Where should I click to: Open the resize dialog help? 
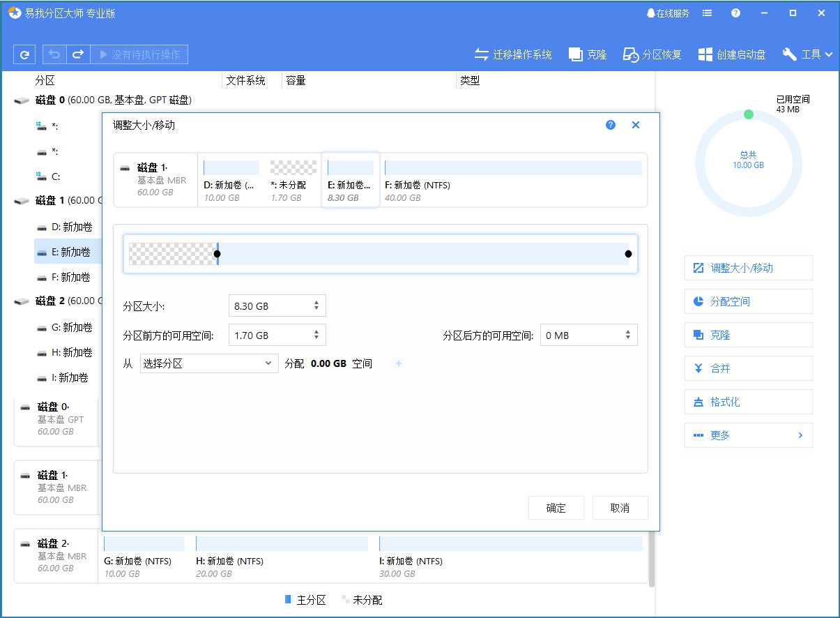tap(610, 125)
